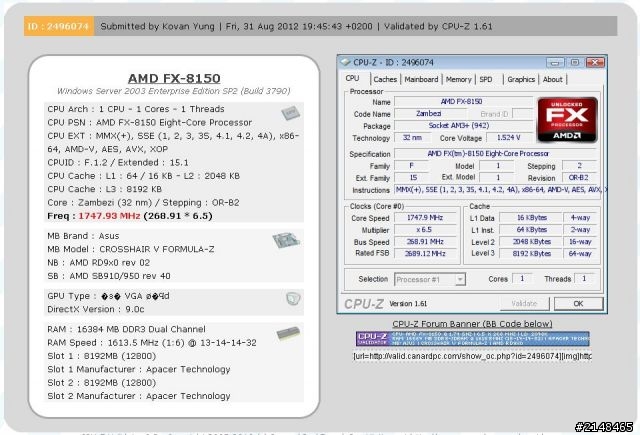Open the About tab
Screen dimensions: 640x435
[x=552, y=80]
